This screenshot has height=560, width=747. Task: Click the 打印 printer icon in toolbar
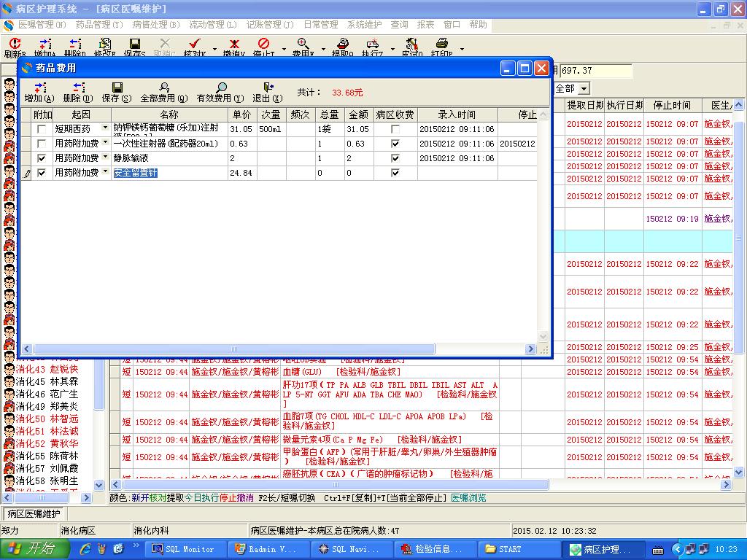(441, 44)
